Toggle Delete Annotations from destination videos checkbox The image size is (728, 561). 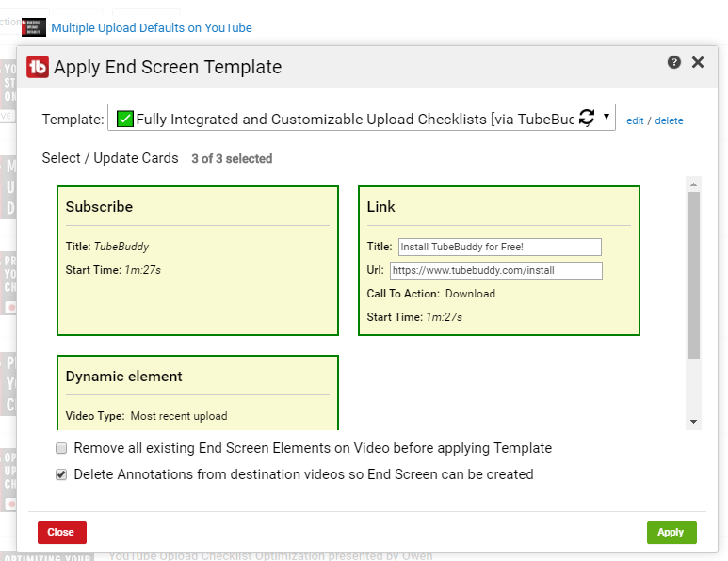pyautogui.click(x=61, y=474)
